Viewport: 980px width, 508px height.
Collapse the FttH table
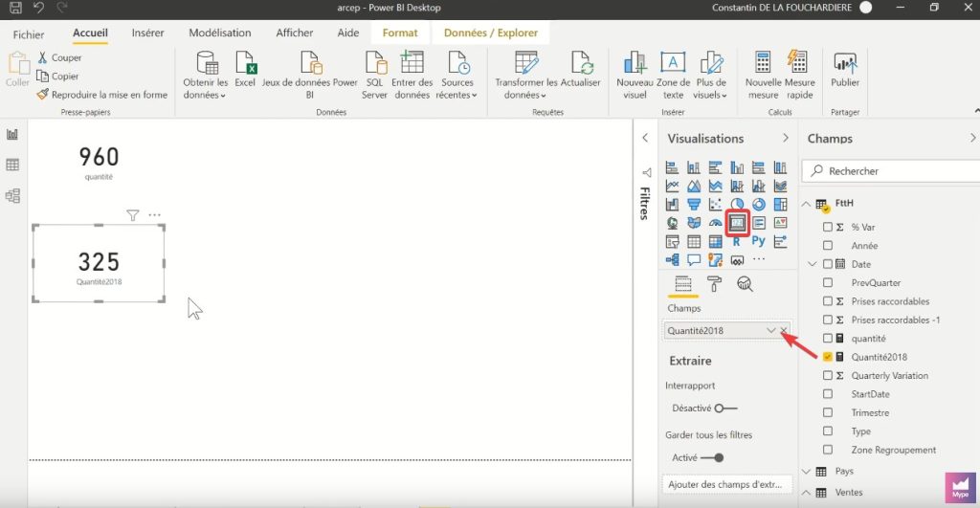point(807,204)
